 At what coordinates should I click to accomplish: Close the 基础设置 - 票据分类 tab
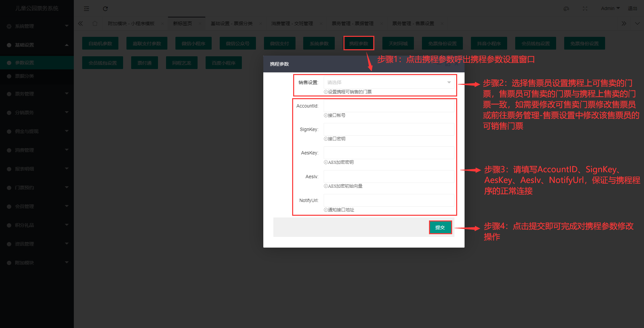[x=261, y=23]
